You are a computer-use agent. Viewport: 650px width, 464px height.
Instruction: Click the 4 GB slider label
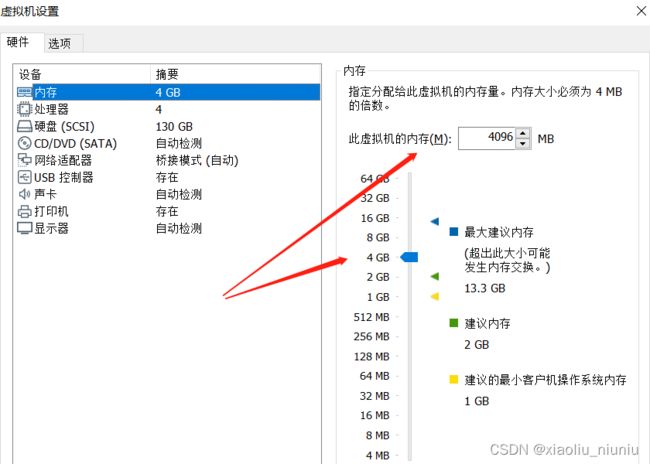(378, 258)
